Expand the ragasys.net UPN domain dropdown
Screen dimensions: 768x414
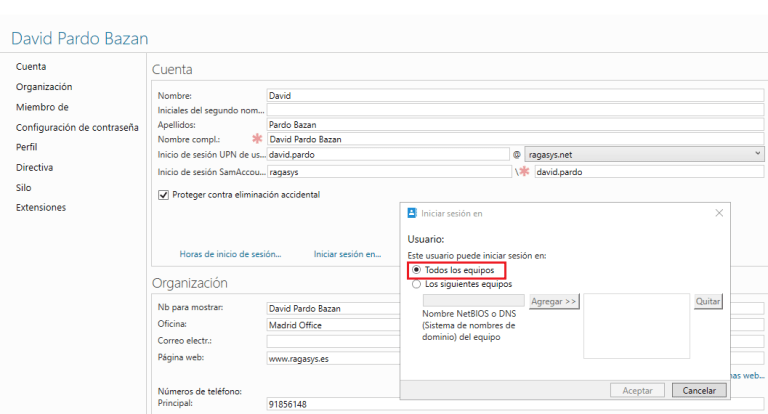coord(757,154)
